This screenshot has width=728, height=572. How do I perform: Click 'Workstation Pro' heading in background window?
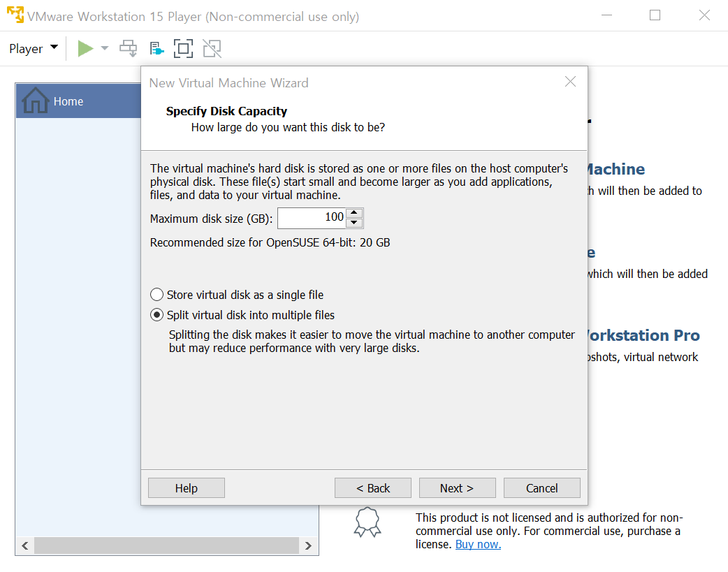[643, 336]
